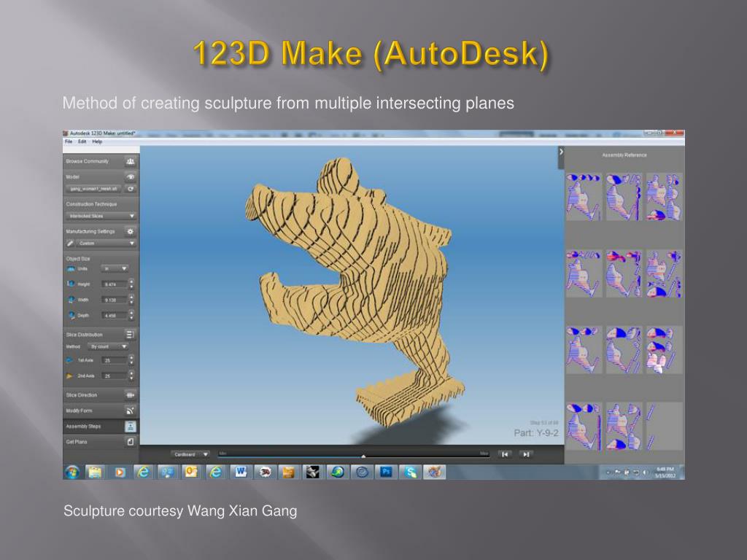Click the 1st Axis count stepper
This screenshot has height=560, width=747.
coord(131,360)
